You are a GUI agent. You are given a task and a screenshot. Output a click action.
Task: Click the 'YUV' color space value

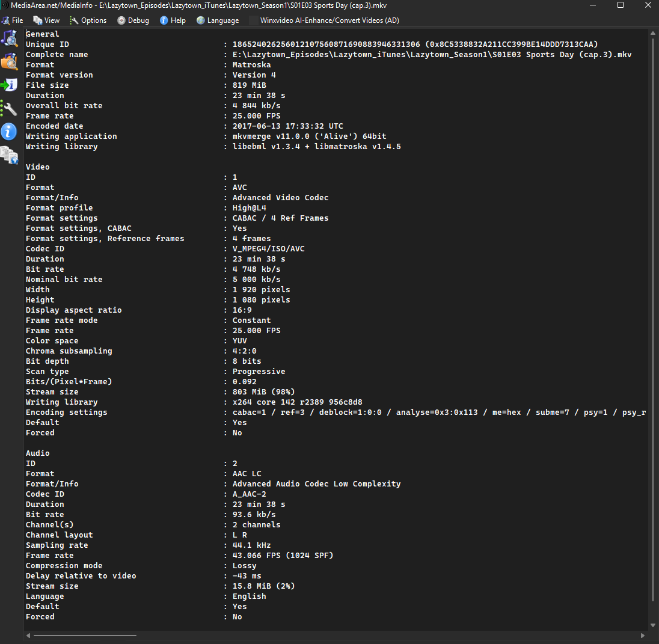point(239,341)
